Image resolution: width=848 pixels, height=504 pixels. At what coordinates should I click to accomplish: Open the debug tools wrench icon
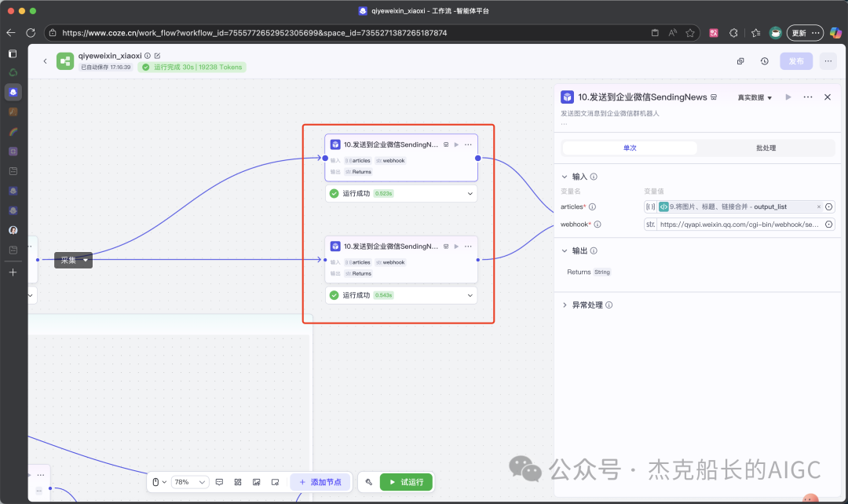(x=369, y=482)
